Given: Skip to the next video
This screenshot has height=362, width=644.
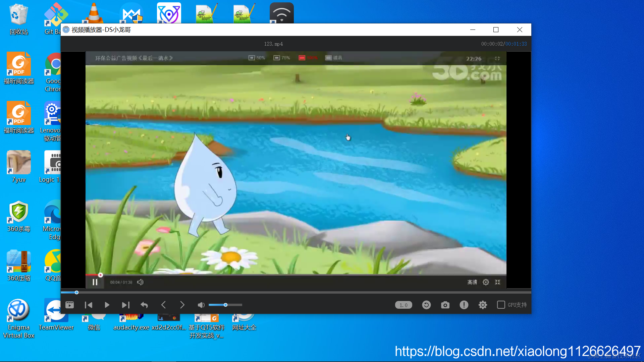Looking at the screenshot, I should pyautogui.click(x=125, y=305).
